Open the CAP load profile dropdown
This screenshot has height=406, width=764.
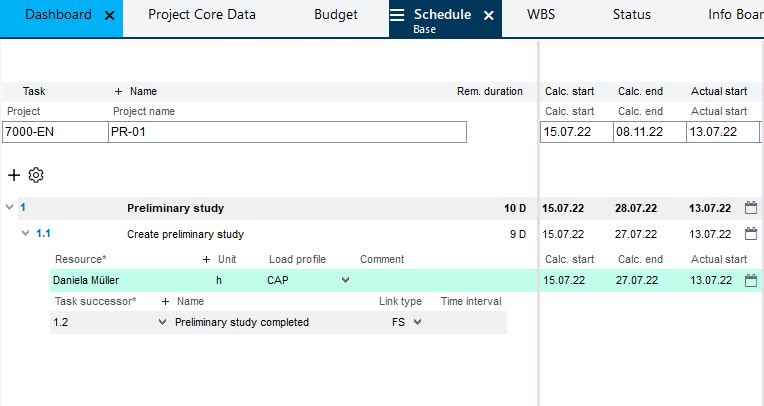click(345, 280)
